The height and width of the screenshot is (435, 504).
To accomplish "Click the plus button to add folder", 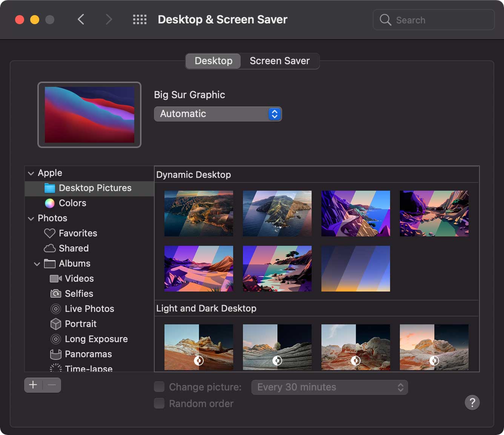I will (33, 385).
